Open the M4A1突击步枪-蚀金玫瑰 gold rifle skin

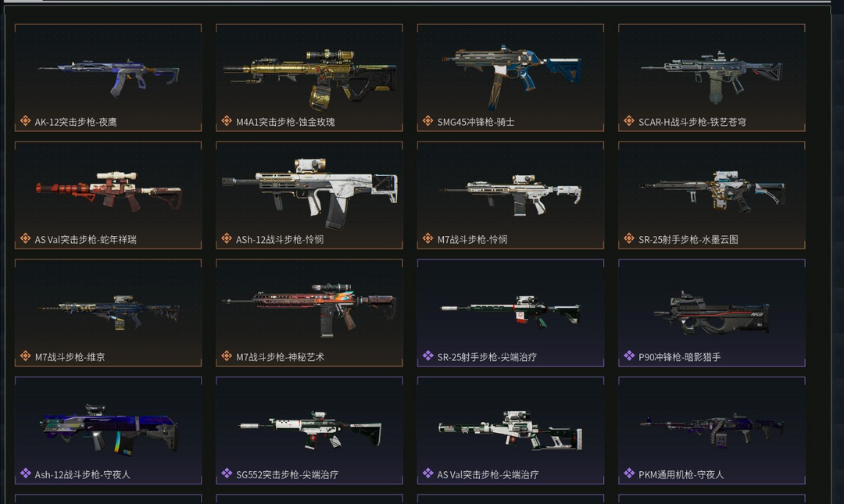pyautogui.click(x=309, y=77)
